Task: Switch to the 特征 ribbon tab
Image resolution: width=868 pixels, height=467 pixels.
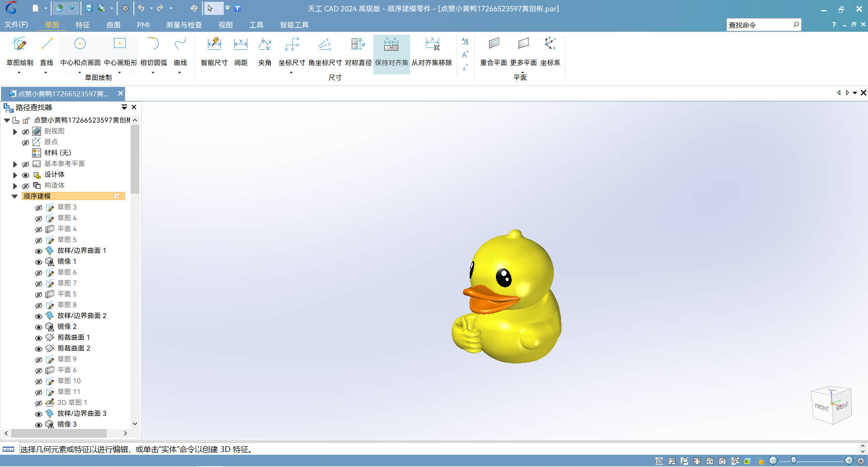Action: tap(83, 25)
